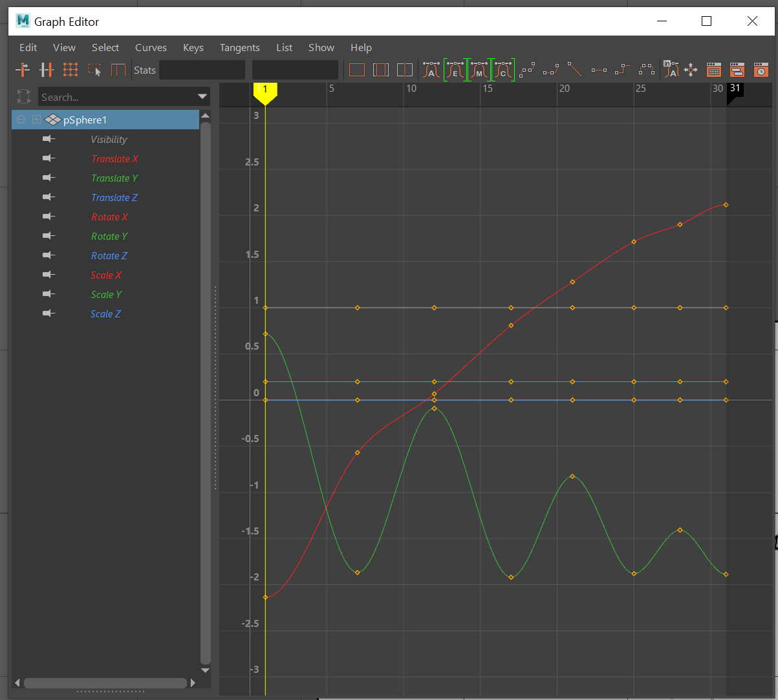Toggle the M tangent preselect button
Screen dimensions: 778x700
click(479, 70)
